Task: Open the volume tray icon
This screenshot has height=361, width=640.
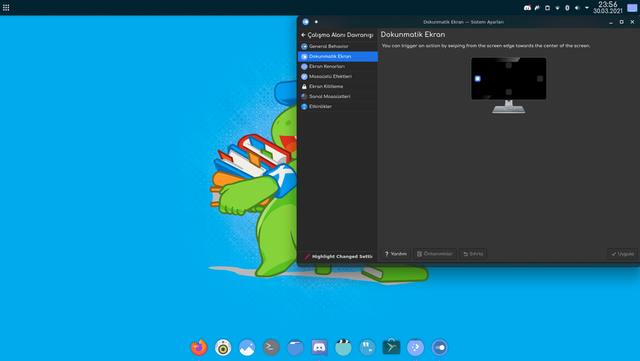Action: (577, 8)
